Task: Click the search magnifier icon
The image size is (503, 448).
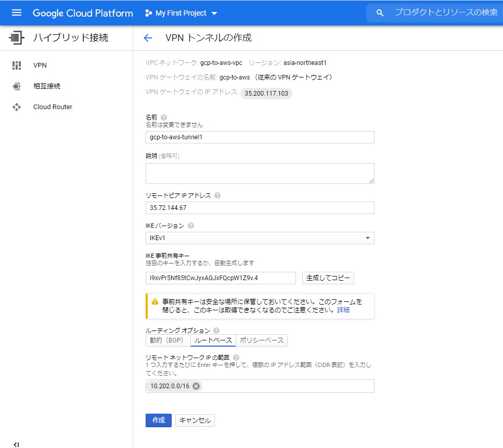Action: tap(380, 13)
